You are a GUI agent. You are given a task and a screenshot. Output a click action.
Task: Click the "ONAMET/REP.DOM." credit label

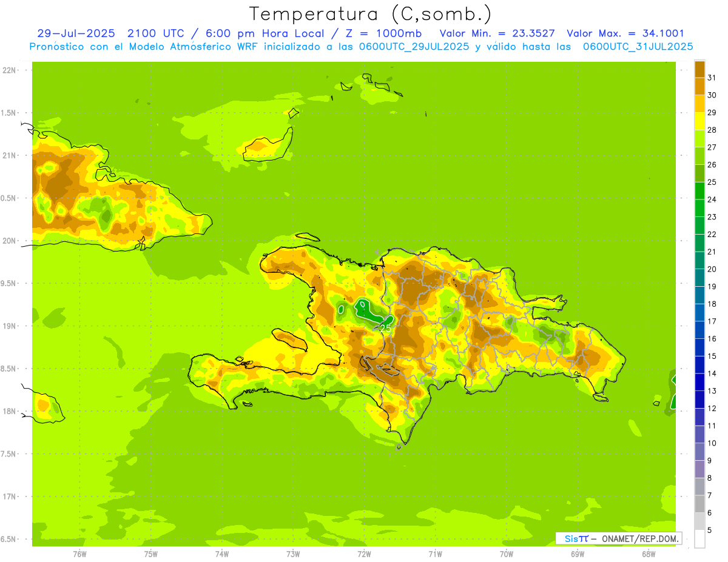click(x=641, y=538)
